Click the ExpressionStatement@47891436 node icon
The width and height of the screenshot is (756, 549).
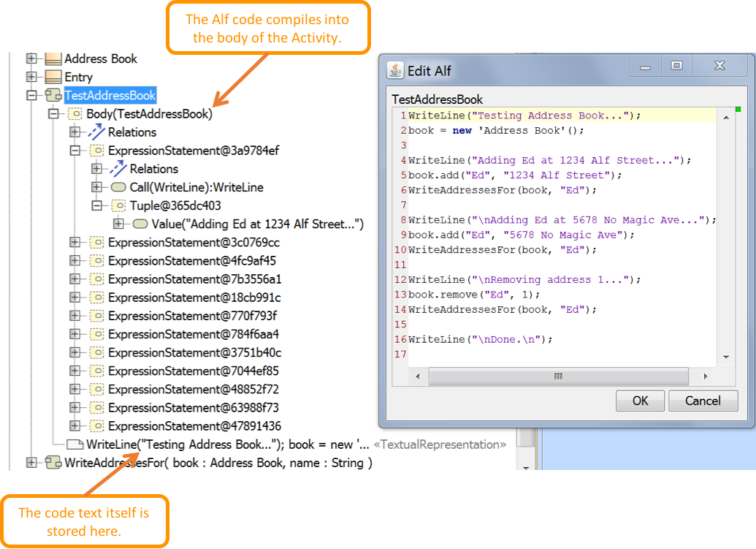[x=96, y=426]
